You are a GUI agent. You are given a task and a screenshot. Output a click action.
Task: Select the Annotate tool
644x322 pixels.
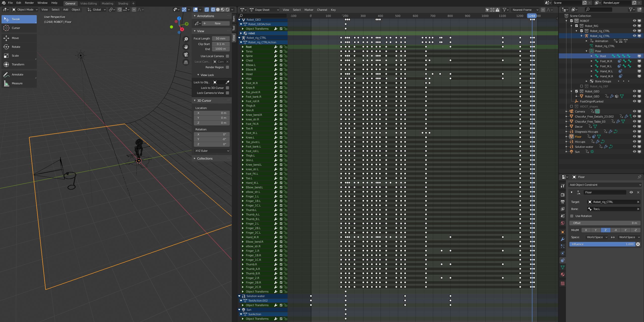[17, 75]
